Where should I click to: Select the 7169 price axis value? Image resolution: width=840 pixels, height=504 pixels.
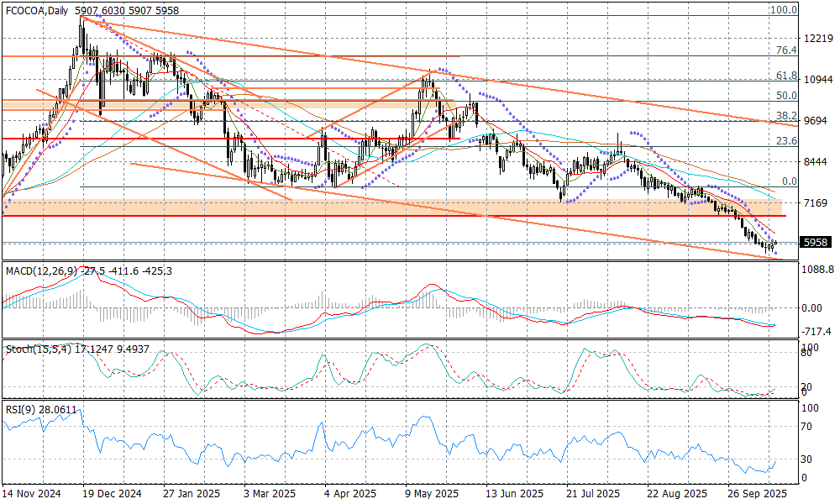[x=815, y=203]
